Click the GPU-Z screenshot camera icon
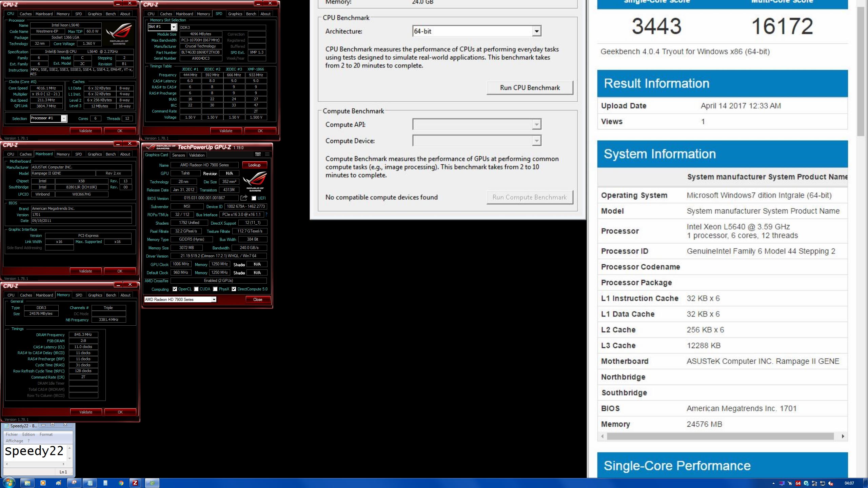The image size is (868, 488). pos(258,154)
